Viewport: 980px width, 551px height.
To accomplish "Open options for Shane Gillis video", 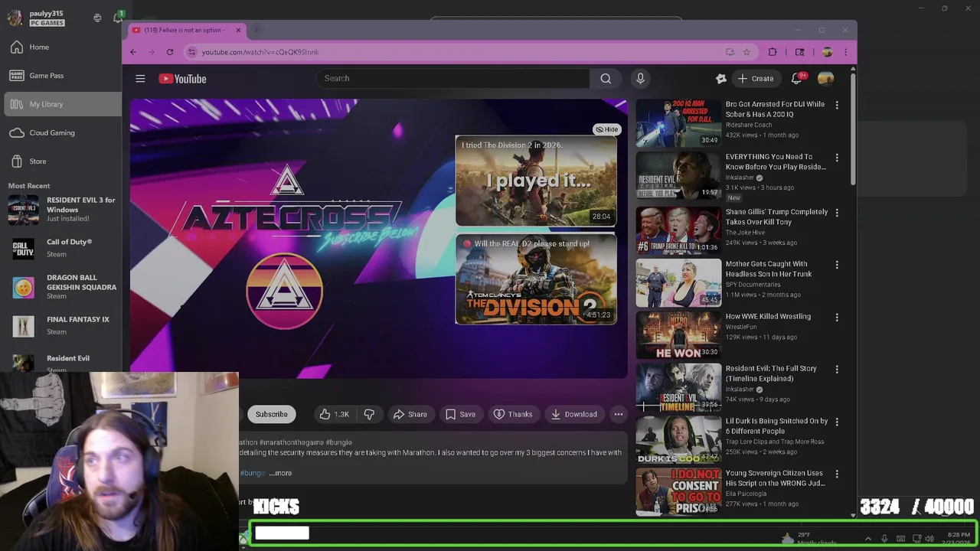I will point(837,213).
